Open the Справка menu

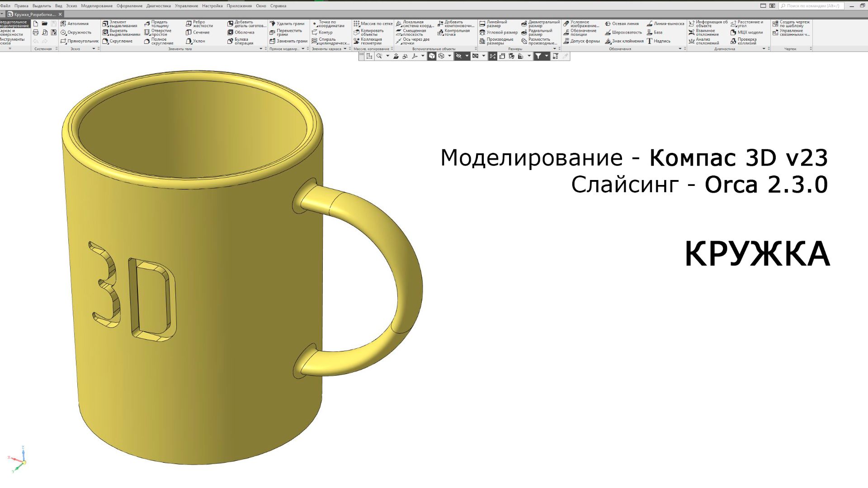(x=278, y=6)
